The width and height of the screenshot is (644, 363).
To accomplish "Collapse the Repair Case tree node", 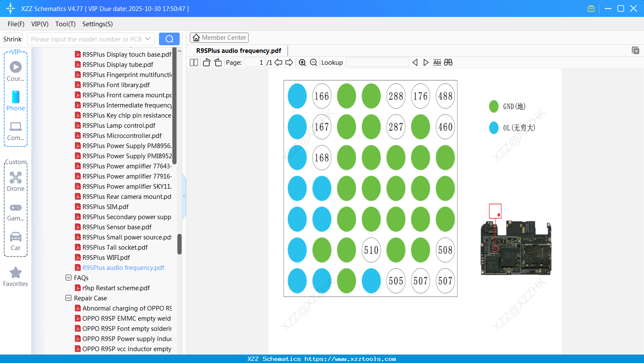I will tap(69, 298).
